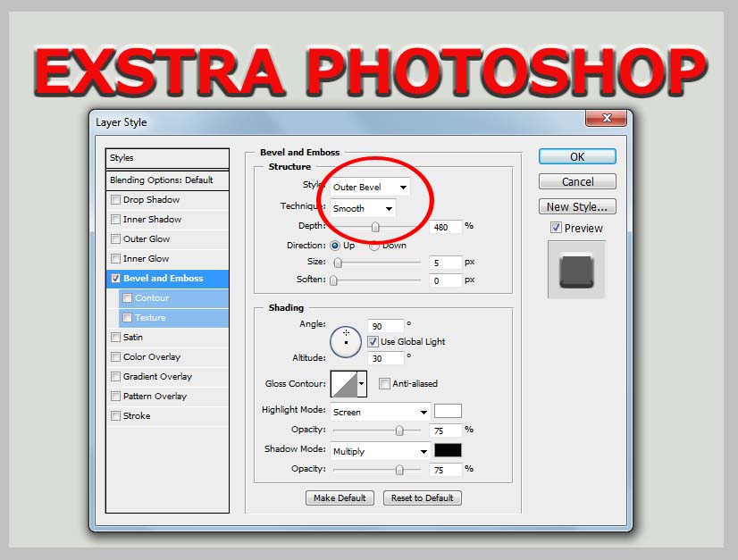Click the Depth slider handle
The width and height of the screenshot is (738, 560).
[x=375, y=228]
